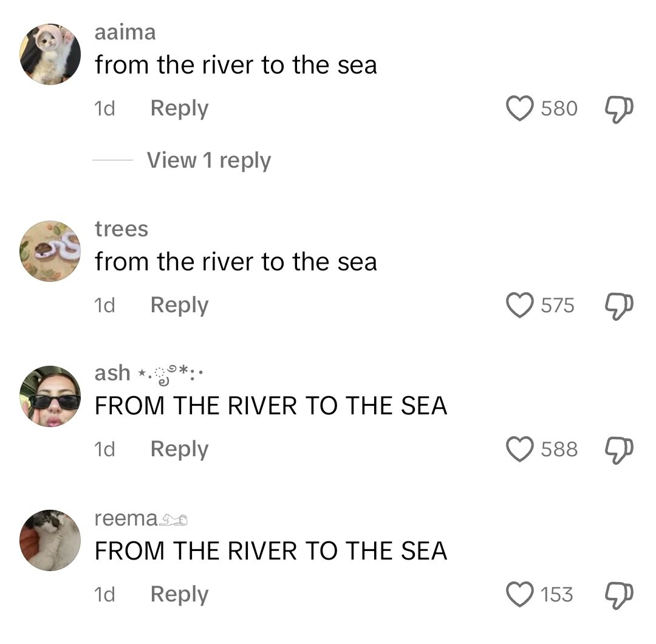Click the like count 575 on trees' comment

pyautogui.click(x=558, y=306)
